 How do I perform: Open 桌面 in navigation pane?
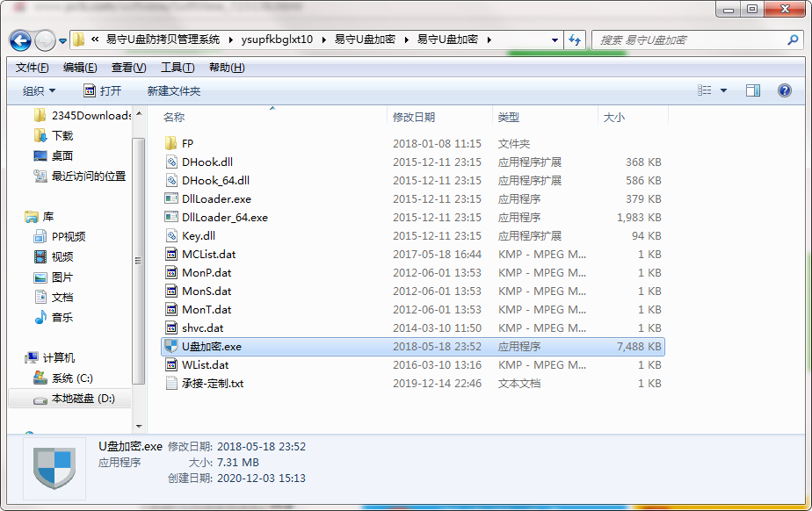coord(54,155)
